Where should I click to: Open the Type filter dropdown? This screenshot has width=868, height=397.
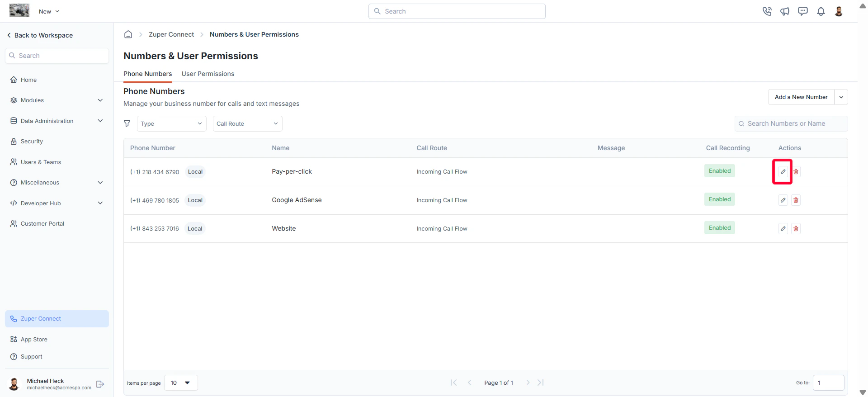(x=172, y=123)
